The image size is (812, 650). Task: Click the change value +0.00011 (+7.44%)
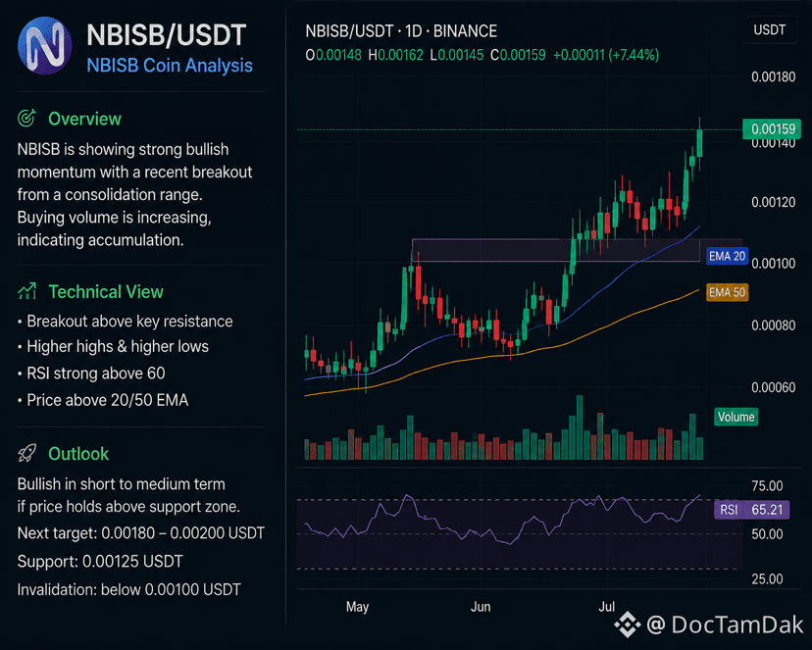click(x=606, y=55)
